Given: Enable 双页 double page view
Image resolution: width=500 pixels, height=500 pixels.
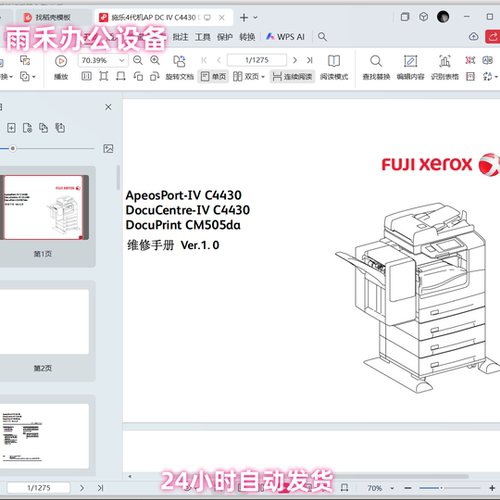Looking at the screenshot, I should [246, 77].
